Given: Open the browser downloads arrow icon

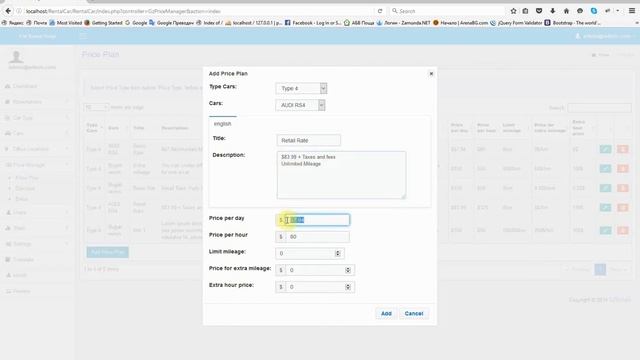Looking at the screenshot, I should tap(553, 11).
